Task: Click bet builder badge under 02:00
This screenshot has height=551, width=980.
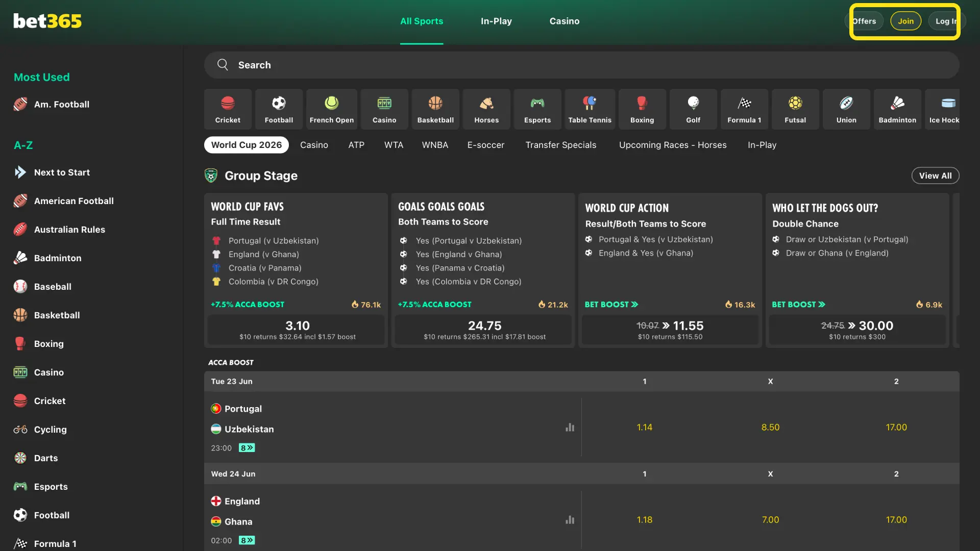Action: 247,540
